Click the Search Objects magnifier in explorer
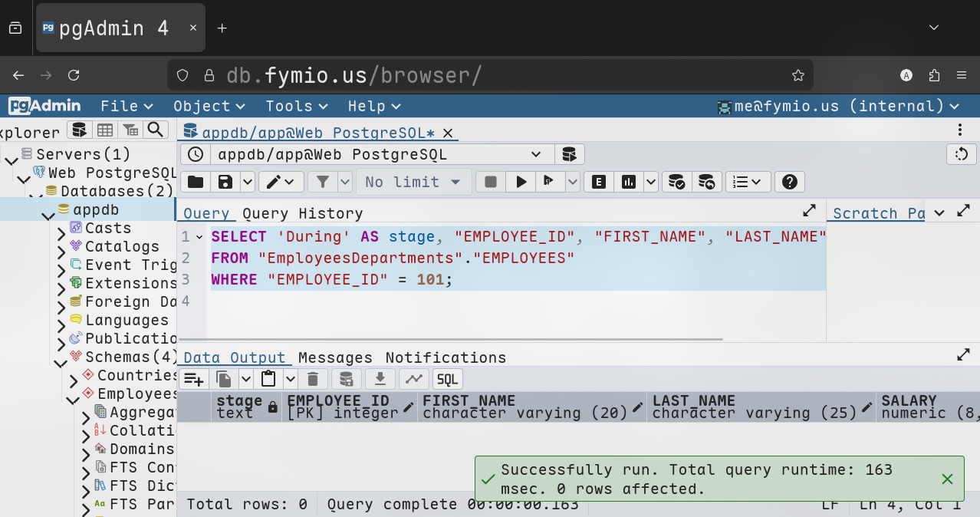 [156, 130]
